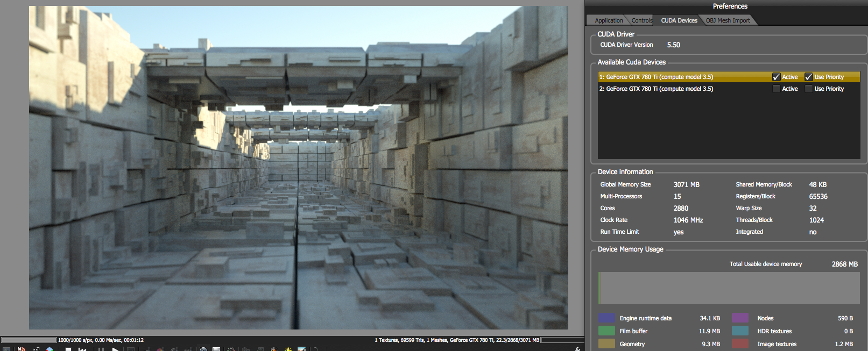Click the render progress bar
868x351 pixels.
tap(29, 340)
